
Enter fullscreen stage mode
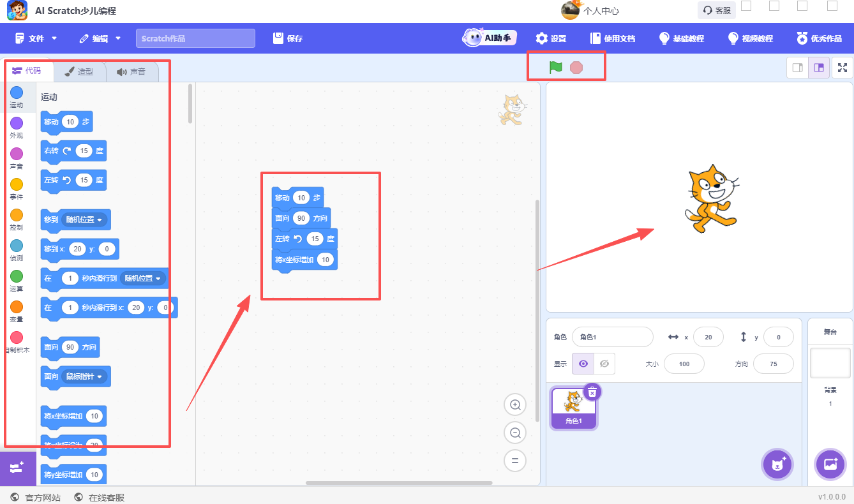pyautogui.click(x=843, y=68)
